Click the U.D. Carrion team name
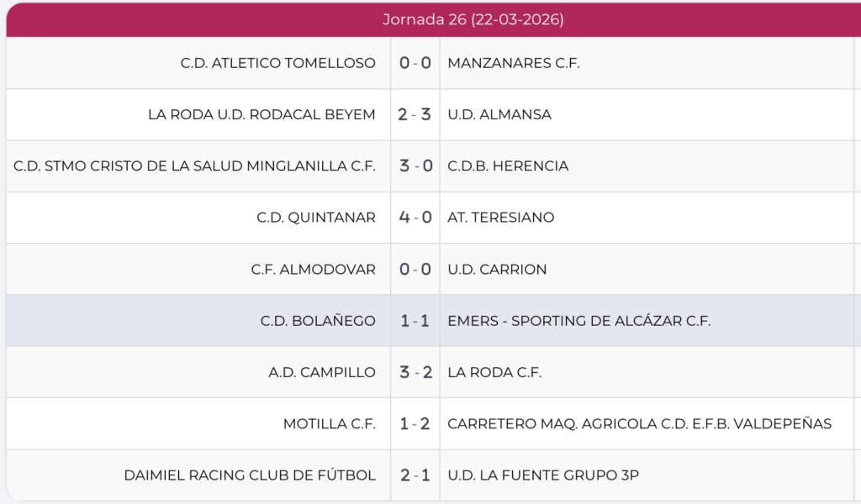The width and height of the screenshot is (861, 504). coord(497,270)
